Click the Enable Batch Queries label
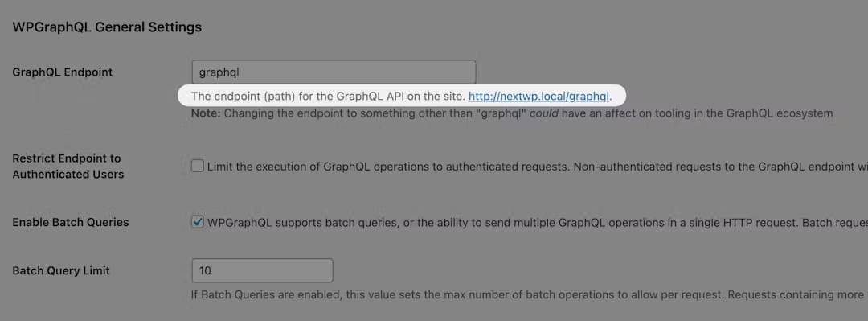Viewport: 868px width, 321px height. (x=70, y=222)
